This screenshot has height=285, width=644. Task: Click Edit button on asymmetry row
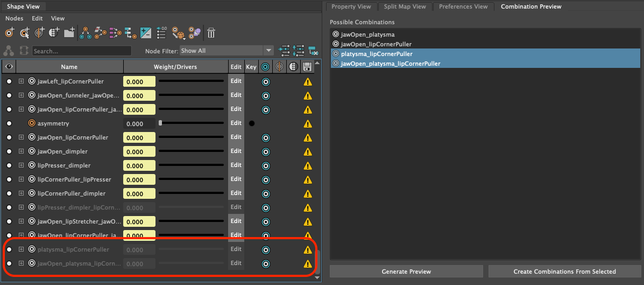tap(236, 123)
